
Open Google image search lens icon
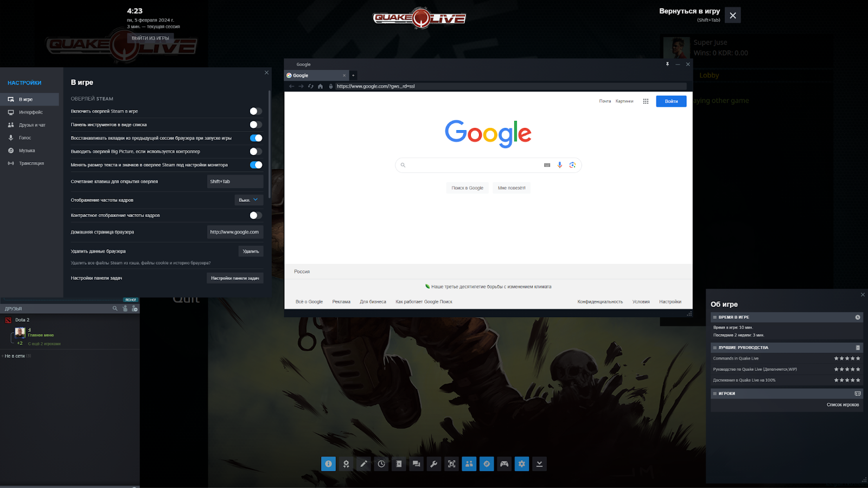[572, 165]
